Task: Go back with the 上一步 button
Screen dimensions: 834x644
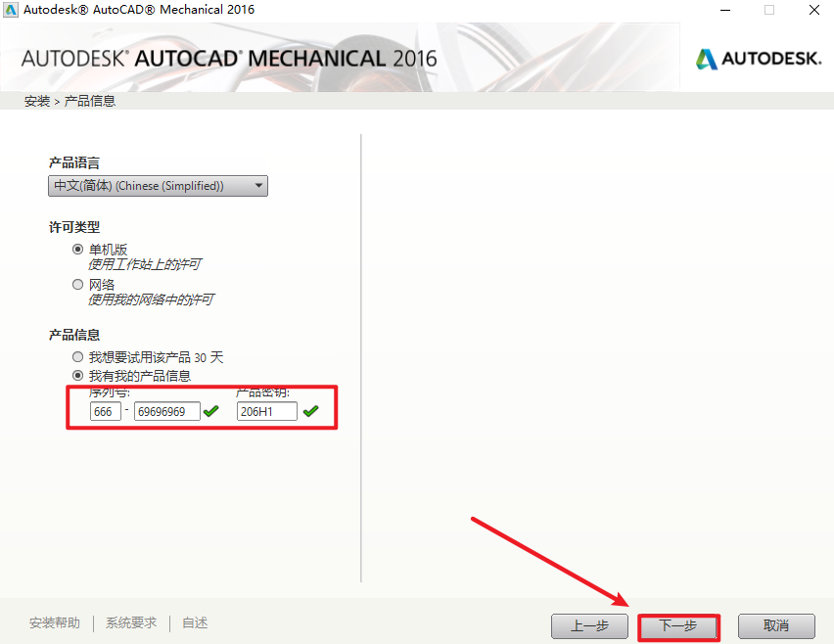Action: point(589,625)
